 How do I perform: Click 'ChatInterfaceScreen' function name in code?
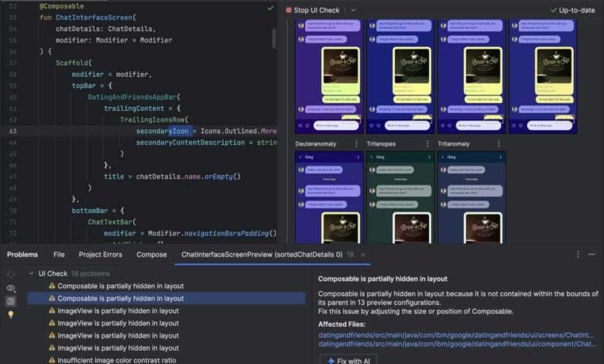pyautogui.click(x=94, y=17)
